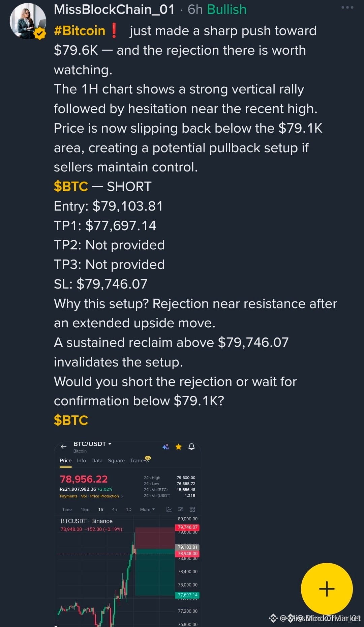
Task: Open the Square tab
Action: [116, 460]
